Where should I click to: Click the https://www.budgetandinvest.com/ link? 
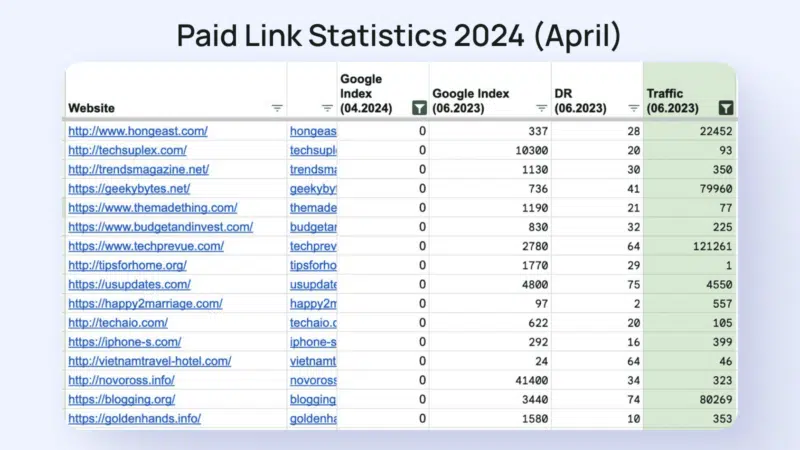tap(161, 227)
